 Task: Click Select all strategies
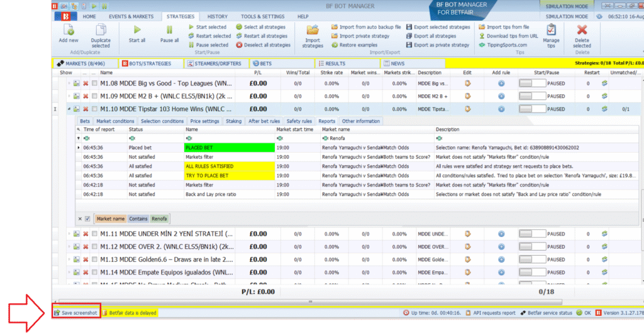[260, 27]
